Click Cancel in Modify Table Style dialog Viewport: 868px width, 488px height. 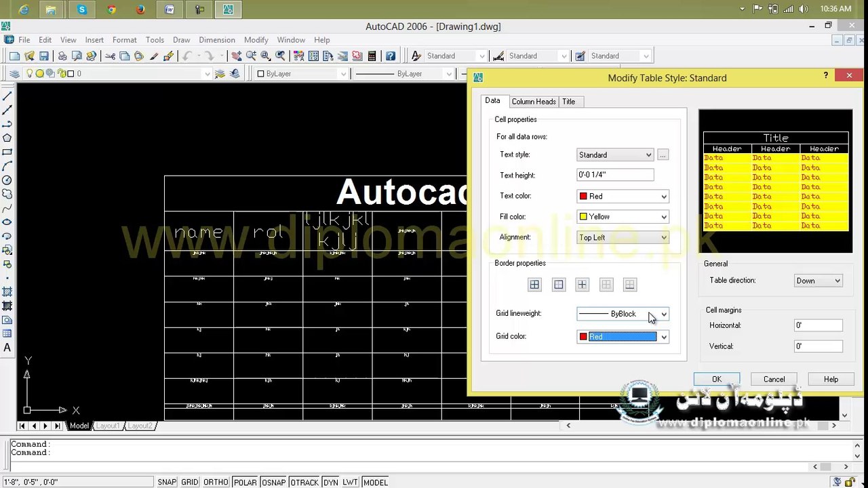pos(774,380)
